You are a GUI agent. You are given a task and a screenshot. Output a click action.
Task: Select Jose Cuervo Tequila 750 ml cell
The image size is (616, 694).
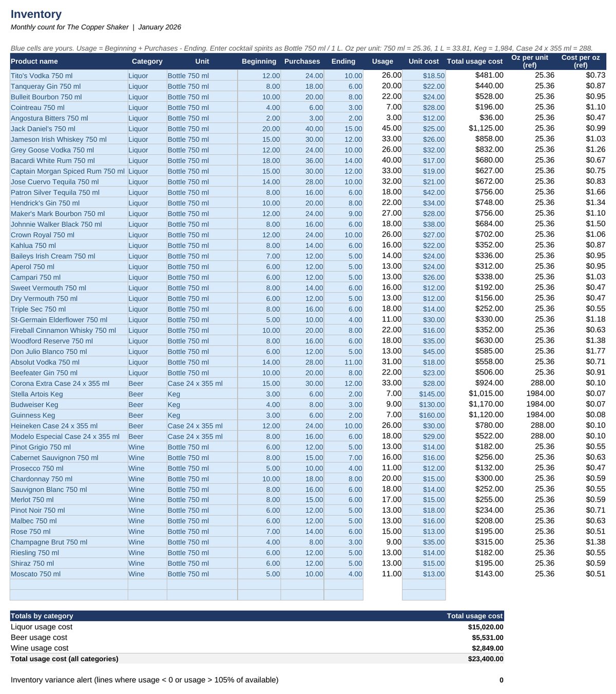pyautogui.click(x=69, y=182)
